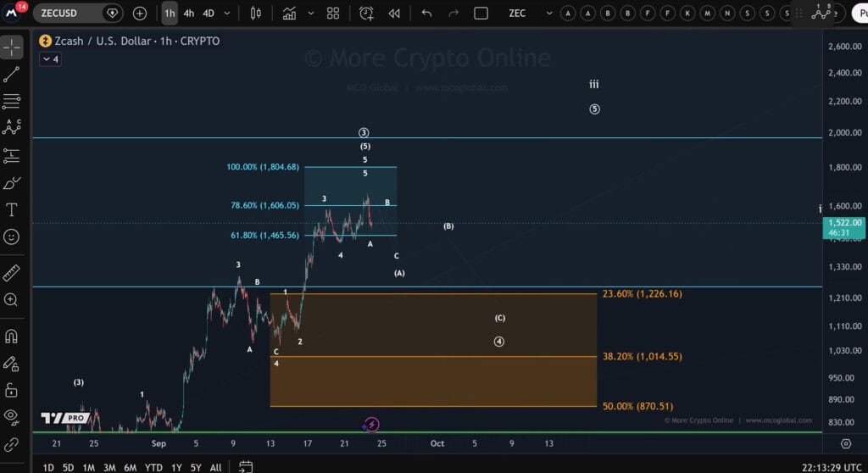This screenshot has width=868, height=473.
Task: Set time range to 5Y
Action: [x=196, y=467]
